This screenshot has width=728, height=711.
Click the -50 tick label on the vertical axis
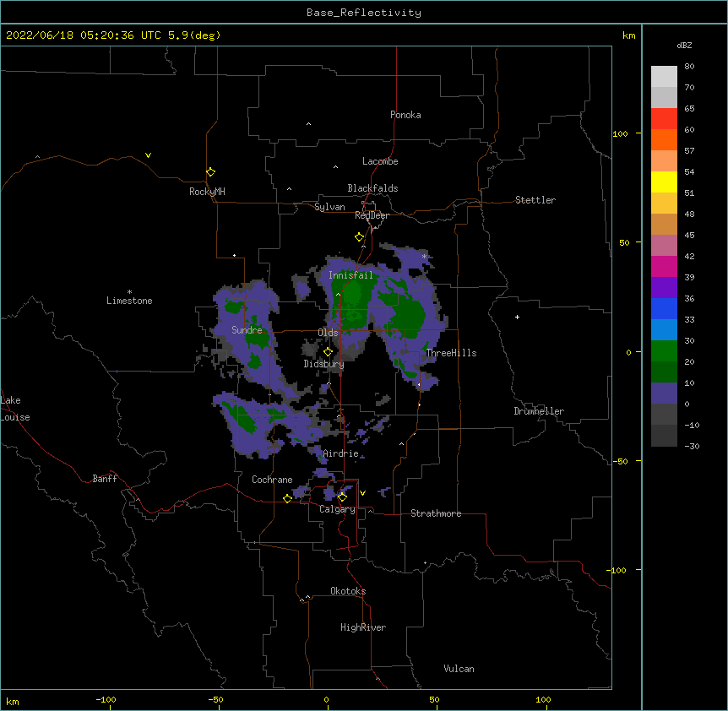pyautogui.click(x=620, y=461)
